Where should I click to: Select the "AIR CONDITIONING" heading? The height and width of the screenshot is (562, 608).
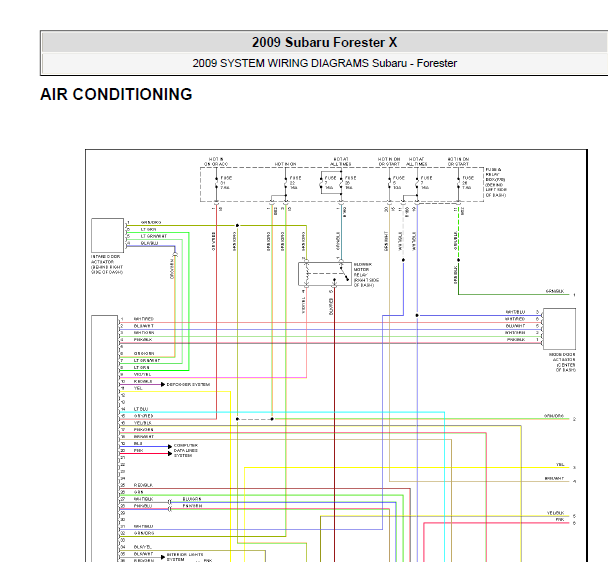pyautogui.click(x=116, y=94)
